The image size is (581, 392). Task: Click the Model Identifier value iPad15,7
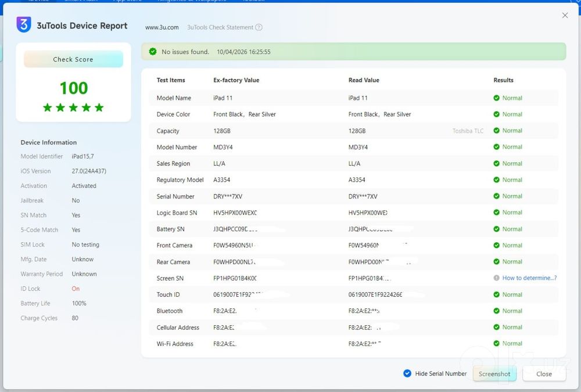point(83,156)
